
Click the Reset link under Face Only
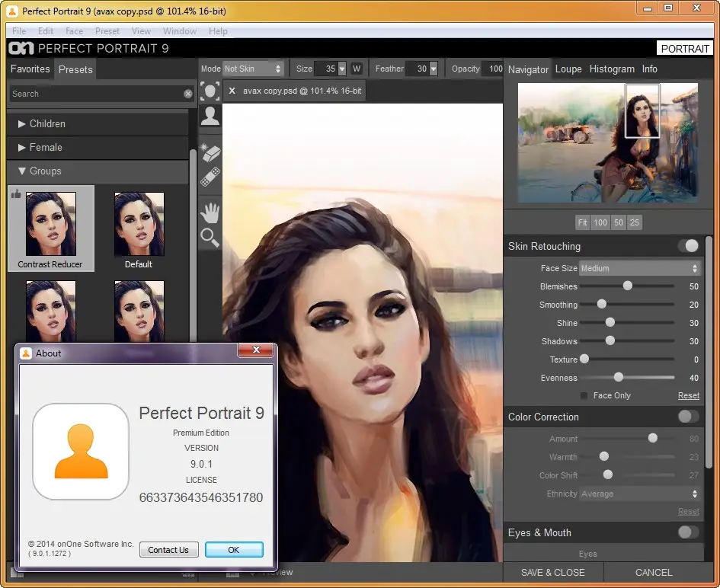(x=689, y=395)
